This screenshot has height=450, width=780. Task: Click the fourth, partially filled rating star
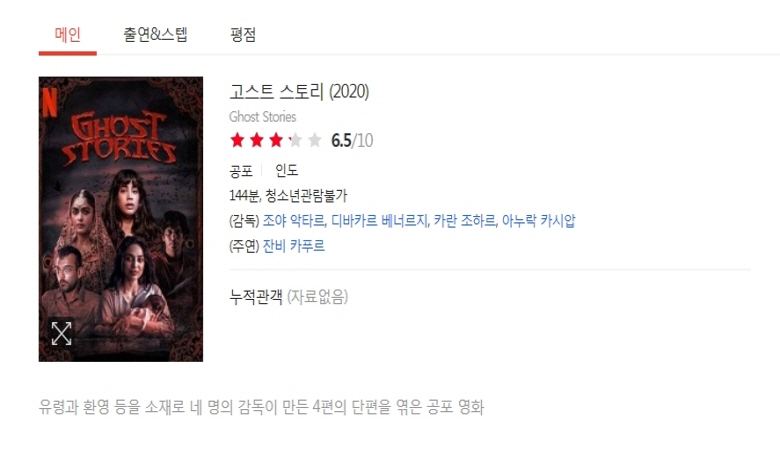coord(295,140)
